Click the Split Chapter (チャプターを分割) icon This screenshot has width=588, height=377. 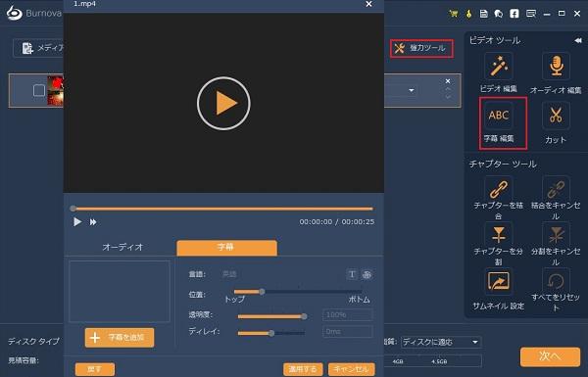(x=499, y=235)
